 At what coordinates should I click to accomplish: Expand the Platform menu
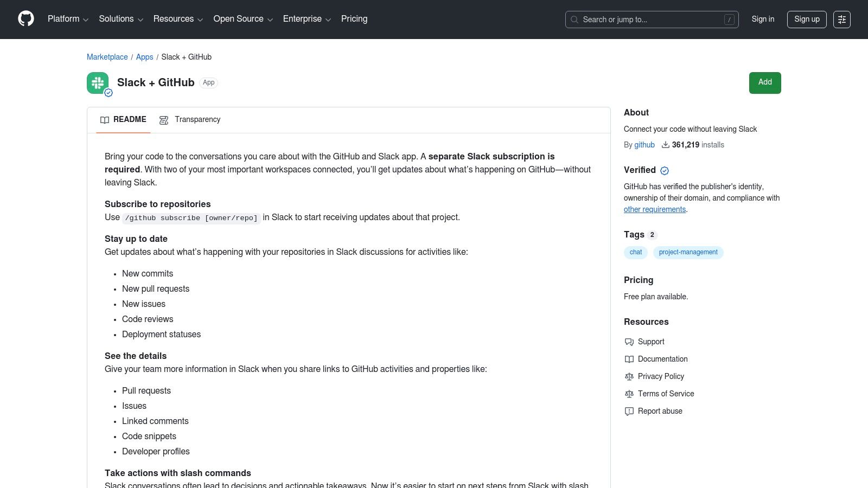pos(68,19)
